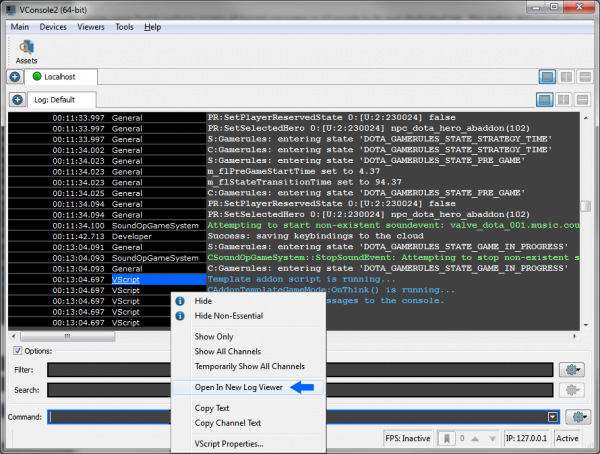Screen dimensions: 600x454
Task: Click the IP: 127.0.0.1 status field
Action: tap(526, 438)
